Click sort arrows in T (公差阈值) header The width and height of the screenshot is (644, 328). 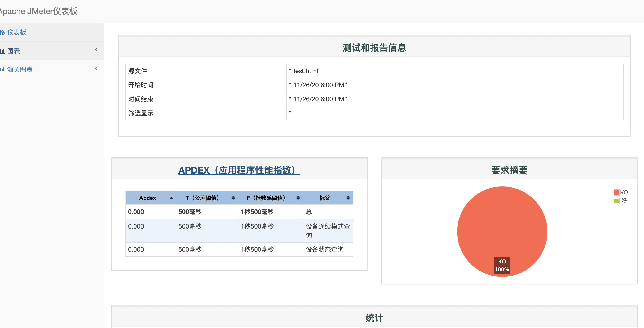point(233,198)
